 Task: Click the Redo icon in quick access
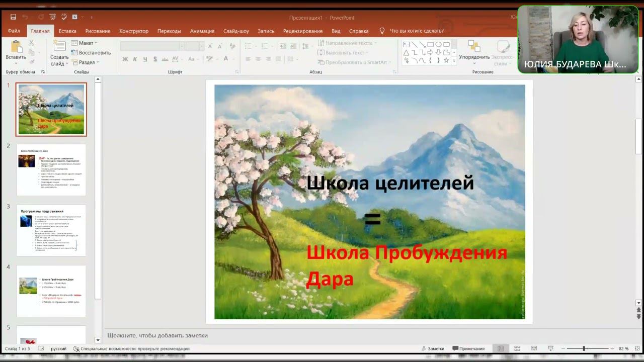coord(41,17)
